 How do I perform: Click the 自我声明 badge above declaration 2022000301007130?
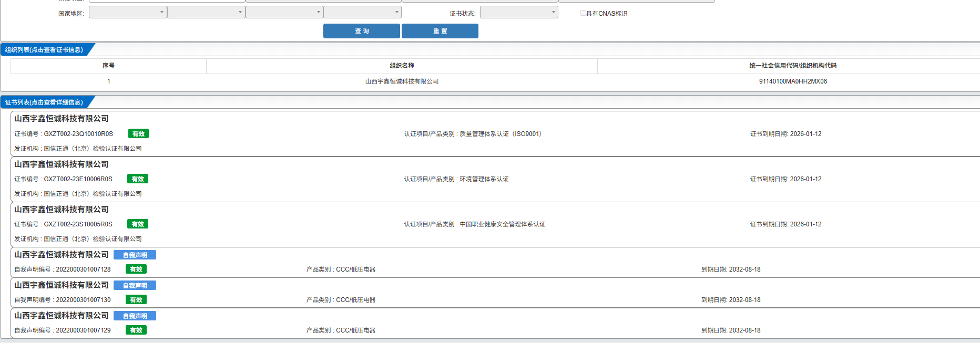pyautogui.click(x=135, y=286)
